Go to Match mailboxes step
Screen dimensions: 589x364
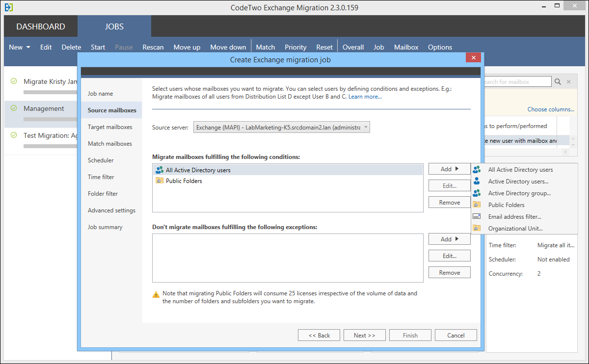click(110, 143)
